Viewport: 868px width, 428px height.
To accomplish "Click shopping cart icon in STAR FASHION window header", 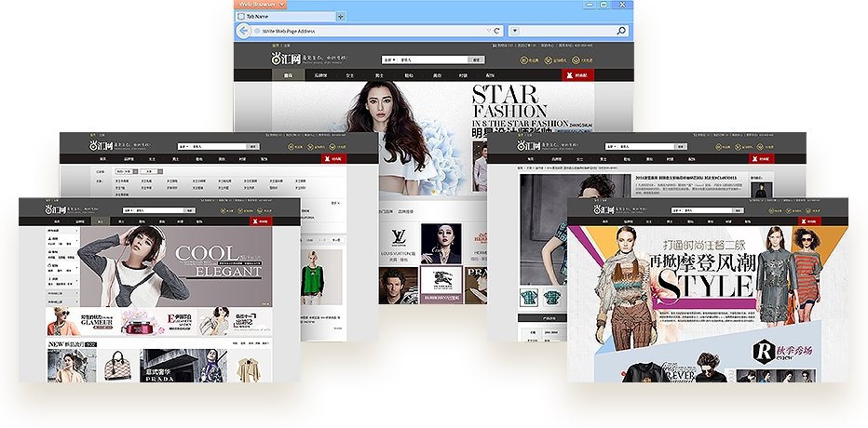I will (x=494, y=46).
